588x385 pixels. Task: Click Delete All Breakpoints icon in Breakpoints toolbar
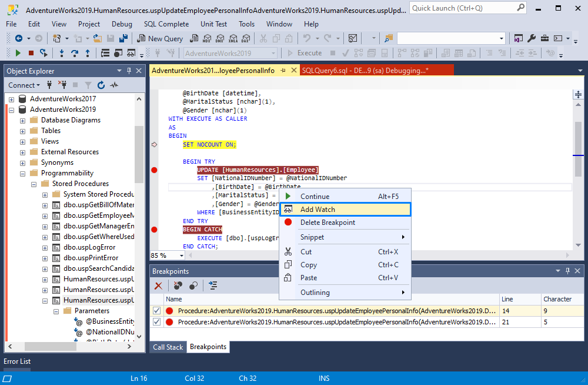click(178, 286)
